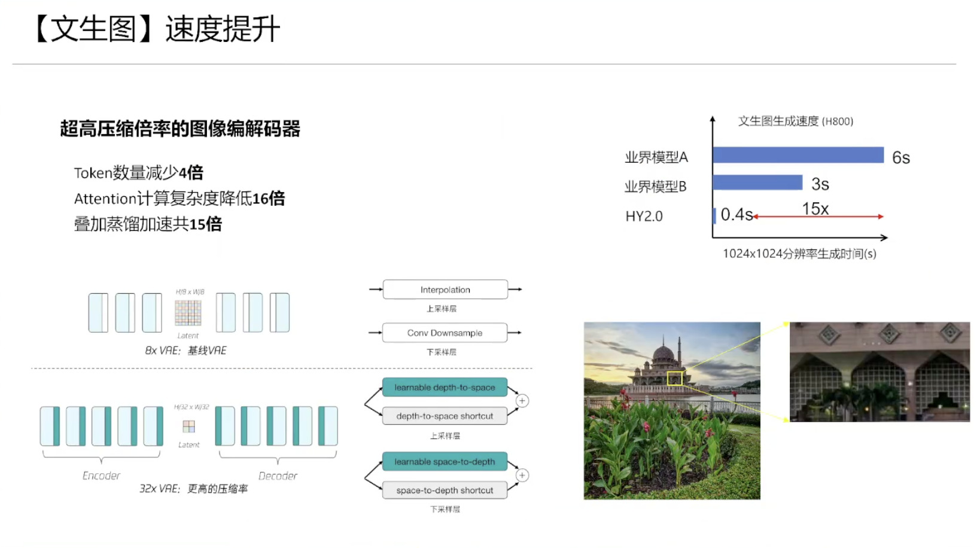This screenshot has width=980, height=548.
Task: Select the 8x VAE latent grid icon
Action: [x=188, y=313]
